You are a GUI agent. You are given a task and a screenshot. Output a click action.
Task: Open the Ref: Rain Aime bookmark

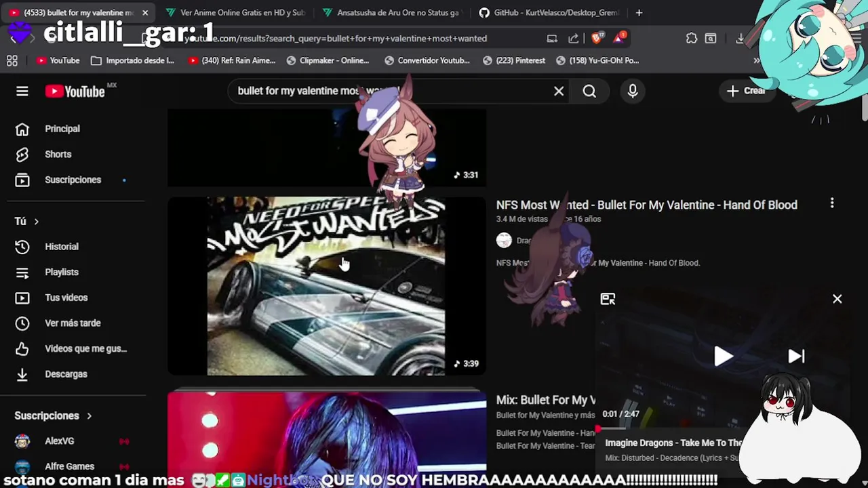231,60
